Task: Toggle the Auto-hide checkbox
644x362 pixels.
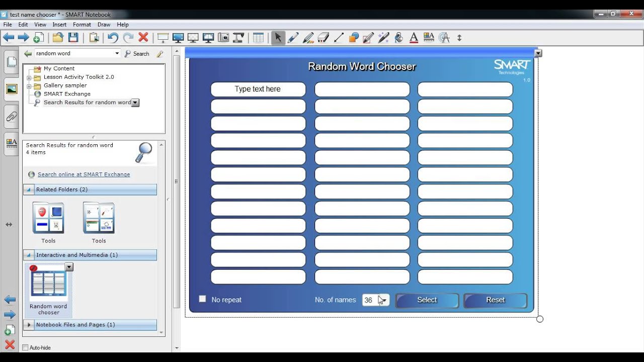Action: pos(25,347)
